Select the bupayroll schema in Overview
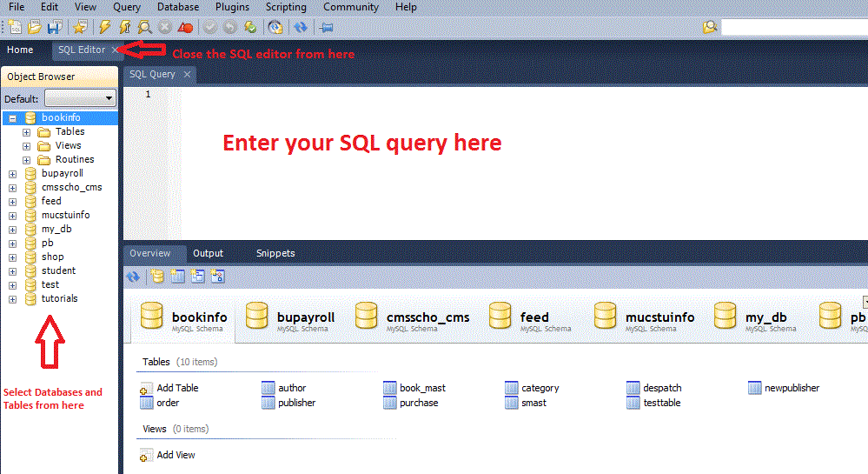This screenshot has height=474, width=868. pyautogui.click(x=290, y=318)
